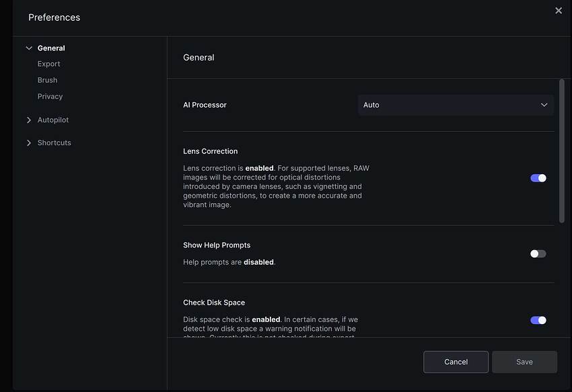Image resolution: width=572 pixels, height=392 pixels.
Task: Select General in the sidebar
Action: 51,48
